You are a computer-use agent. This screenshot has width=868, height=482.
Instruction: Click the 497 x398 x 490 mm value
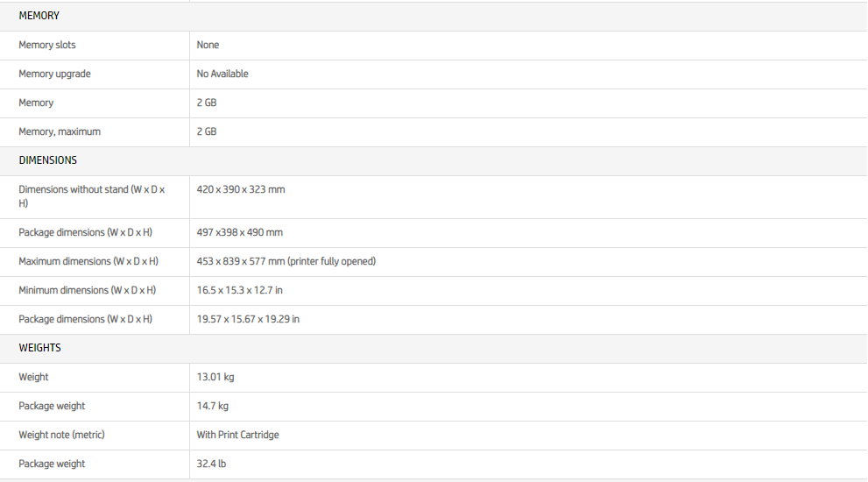pos(239,232)
